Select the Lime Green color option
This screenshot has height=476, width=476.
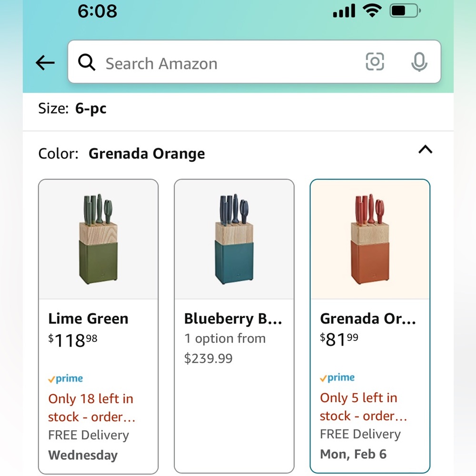coord(99,327)
